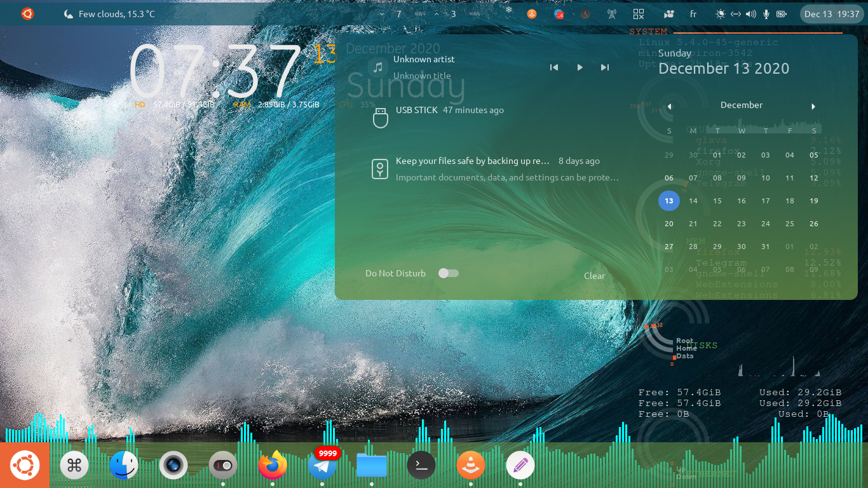
Task: Click the speaker volume icon in top bar
Action: [750, 14]
